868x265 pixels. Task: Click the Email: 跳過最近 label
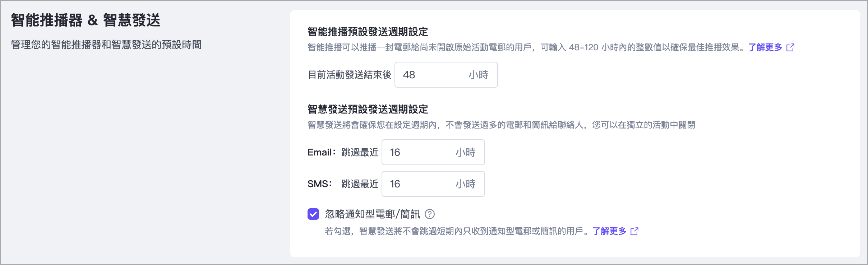343,152
